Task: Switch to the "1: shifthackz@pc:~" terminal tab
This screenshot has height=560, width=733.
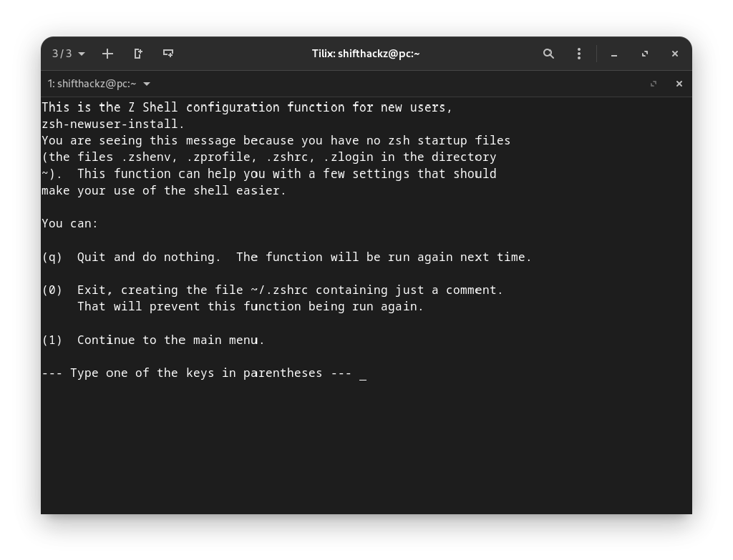Action: [93, 84]
